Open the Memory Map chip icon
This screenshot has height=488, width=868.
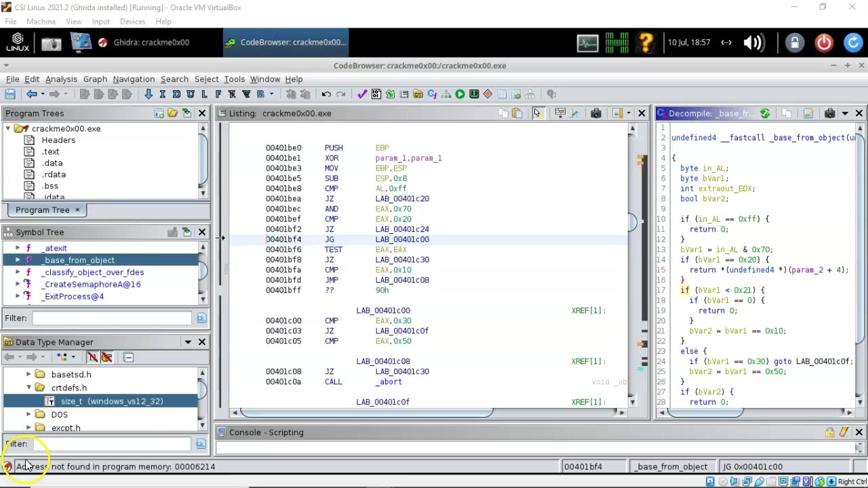point(474,94)
